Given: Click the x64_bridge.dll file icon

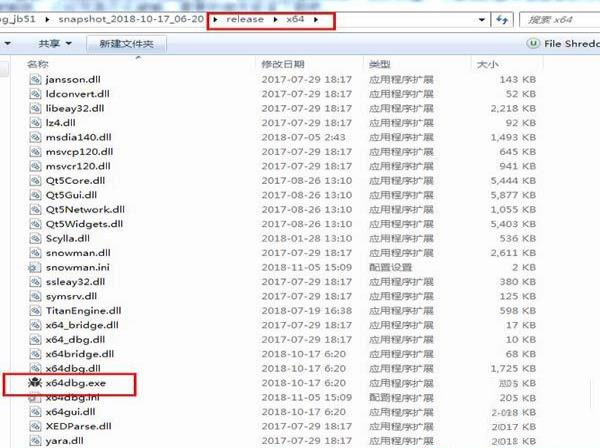Looking at the screenshot, I should (35, 325).
